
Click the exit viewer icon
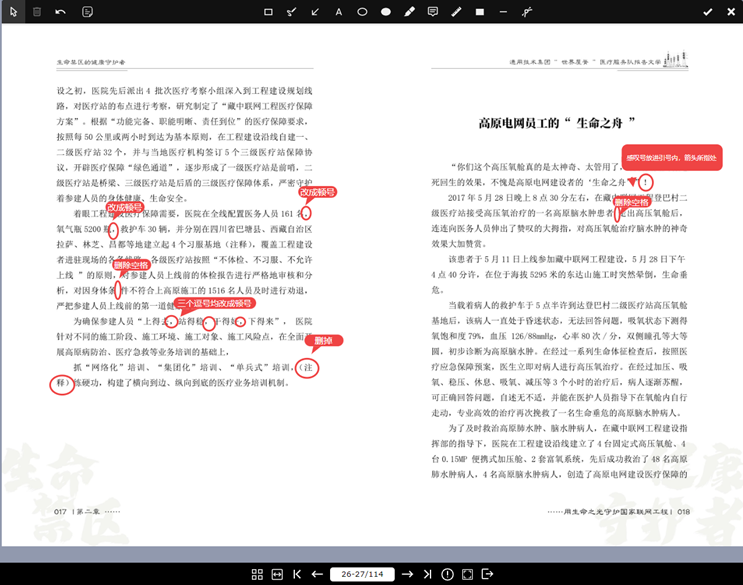click(x=487, y=574)
